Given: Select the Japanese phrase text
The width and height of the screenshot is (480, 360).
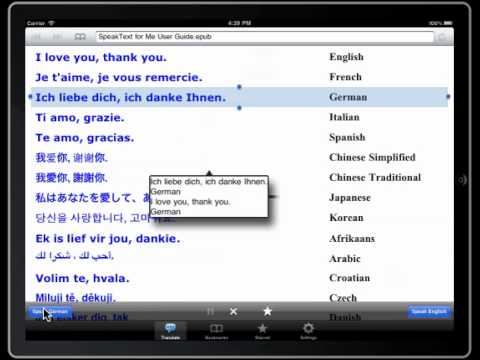Looking at the screenshot, I should coord(92,198).
